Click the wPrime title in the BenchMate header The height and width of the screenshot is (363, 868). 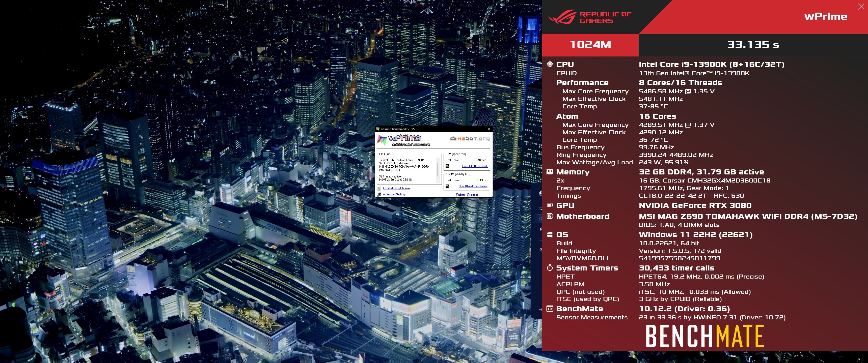tap(826, 16)
